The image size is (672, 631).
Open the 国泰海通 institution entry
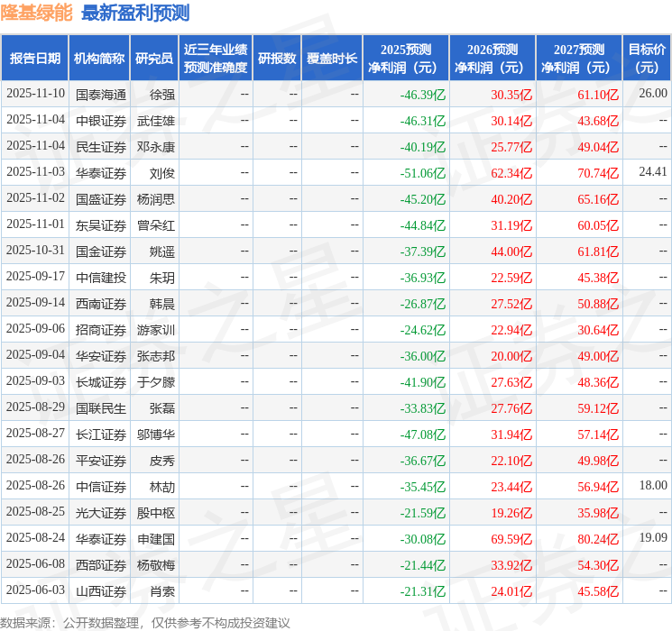(100, 94)
